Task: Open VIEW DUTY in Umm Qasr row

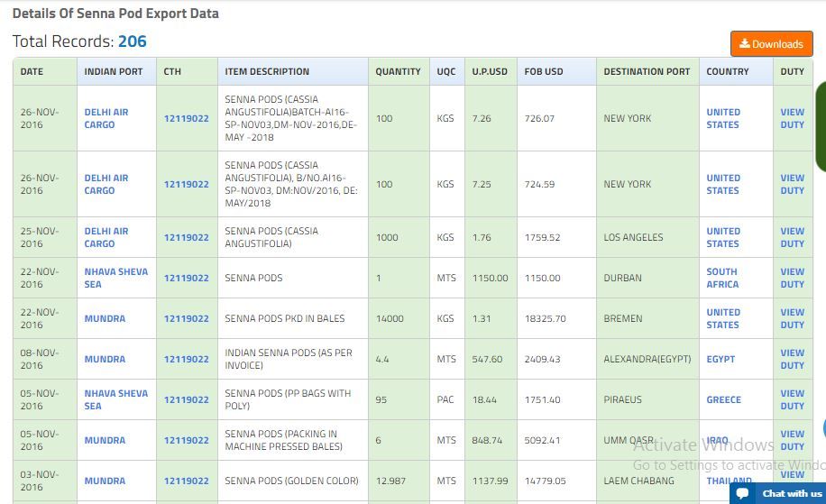Action: [793, 440]
